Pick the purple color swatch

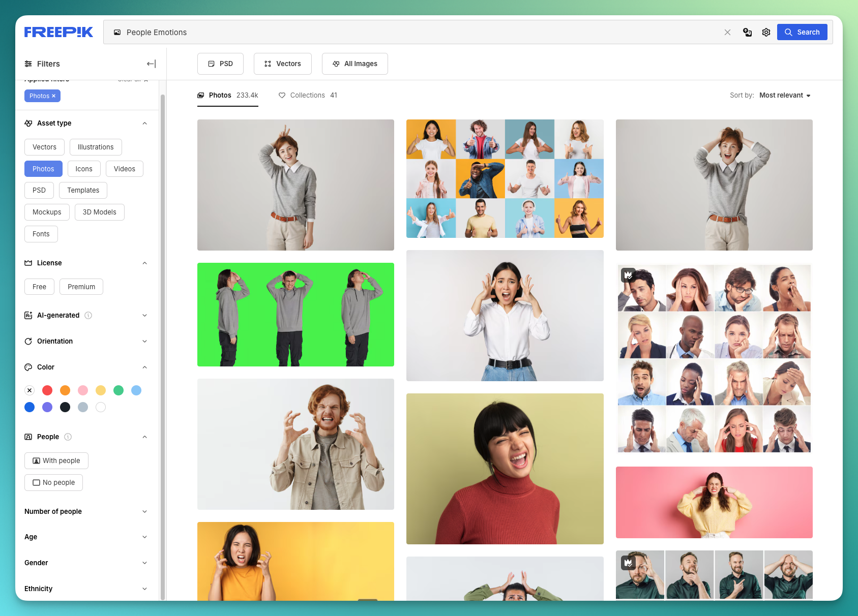coord(47,407)
